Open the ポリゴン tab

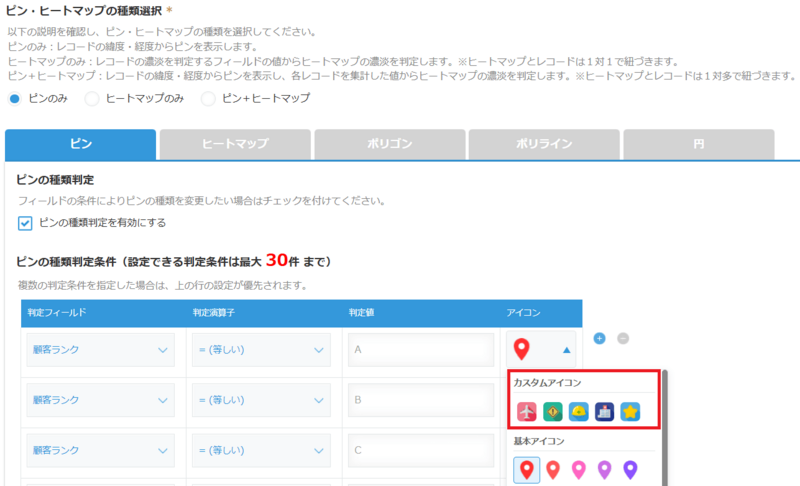tap(389, 144)
